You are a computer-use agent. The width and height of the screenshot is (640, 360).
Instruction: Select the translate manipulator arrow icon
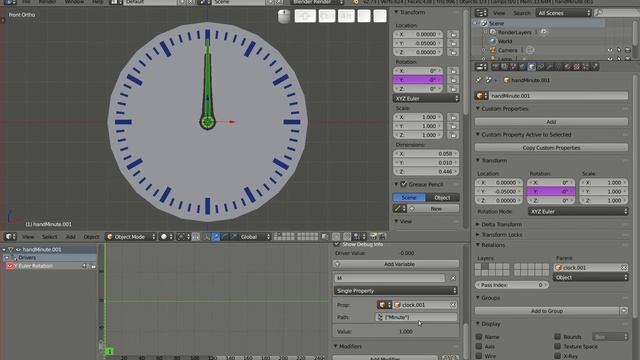tap(216, 237)
